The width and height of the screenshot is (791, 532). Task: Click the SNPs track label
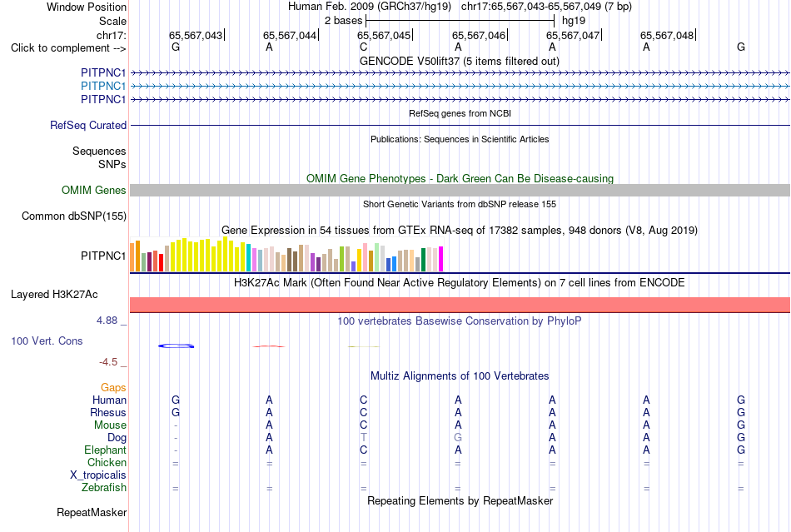pos(112,164)
